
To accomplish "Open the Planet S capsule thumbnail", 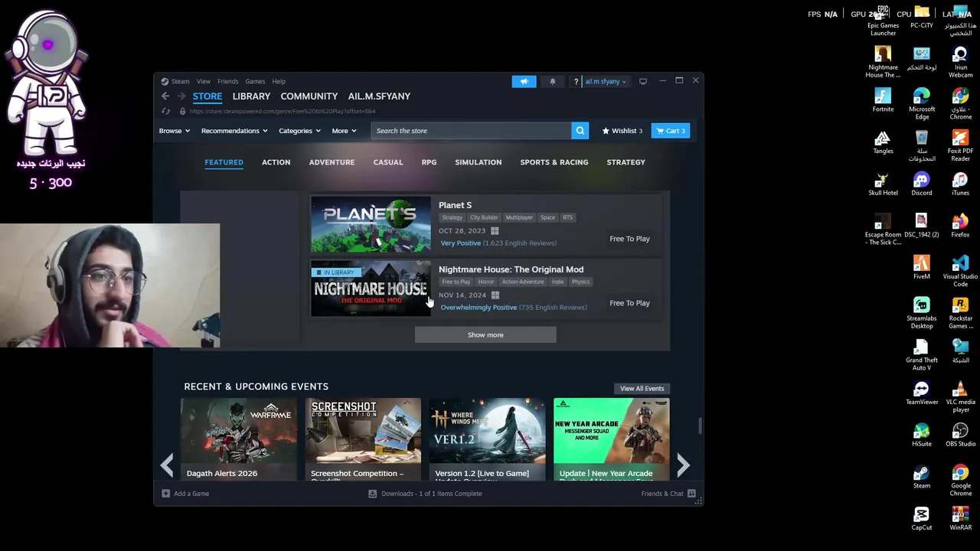I will coord(371,224).
